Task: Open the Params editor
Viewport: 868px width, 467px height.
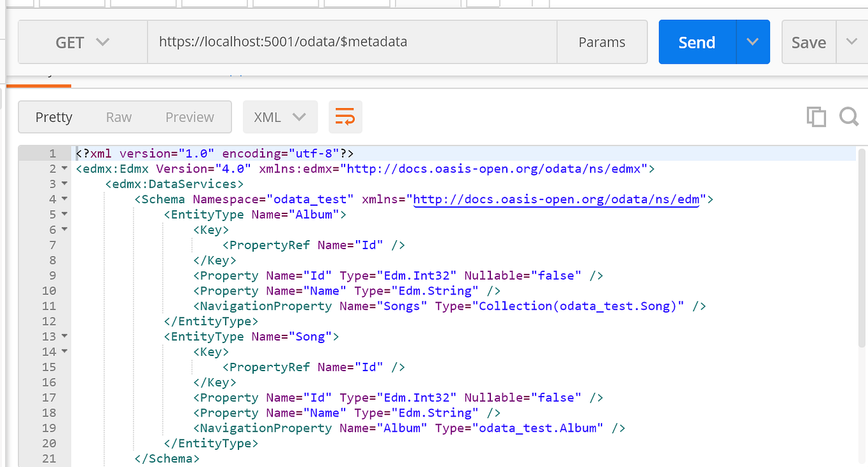Action: pos(602,42)
